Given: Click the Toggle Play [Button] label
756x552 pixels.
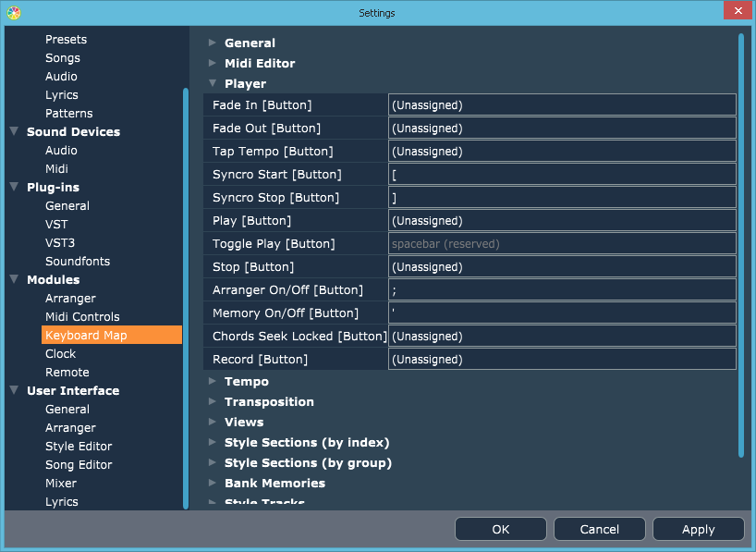Looking at the screenshot, I should (x=274, y=244).
